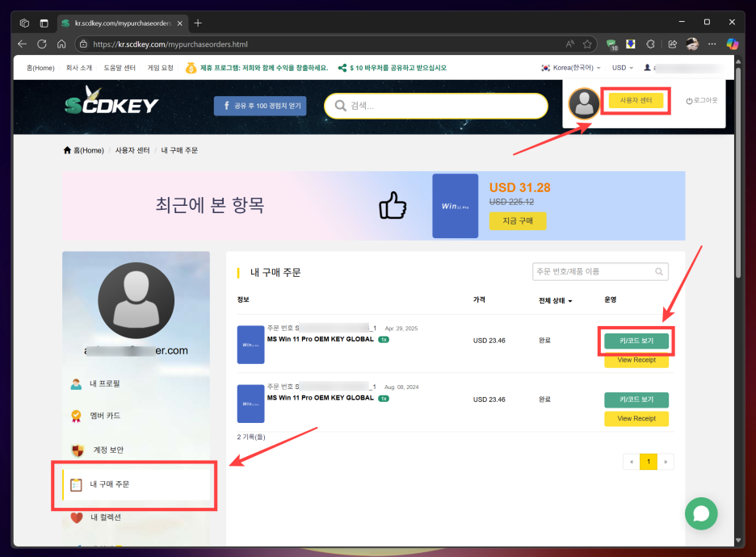This screenshot has height=557, width=756.
Task: Open the read aloud icon in address bar
Action: (570, 44)
